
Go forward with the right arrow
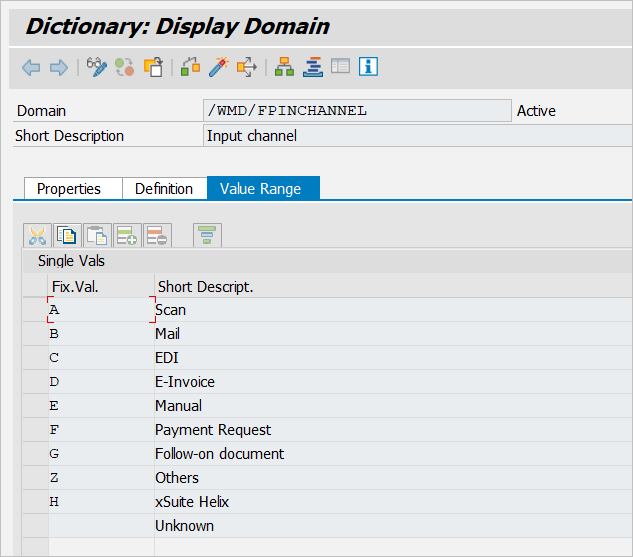pyautogui.click(x=59, y=67)
